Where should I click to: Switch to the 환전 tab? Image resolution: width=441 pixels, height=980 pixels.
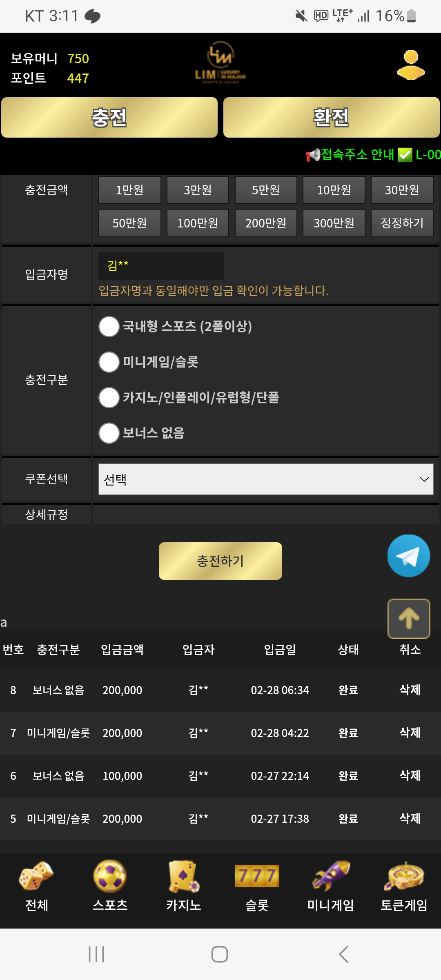pyautogui.click(x=331, y=118)
